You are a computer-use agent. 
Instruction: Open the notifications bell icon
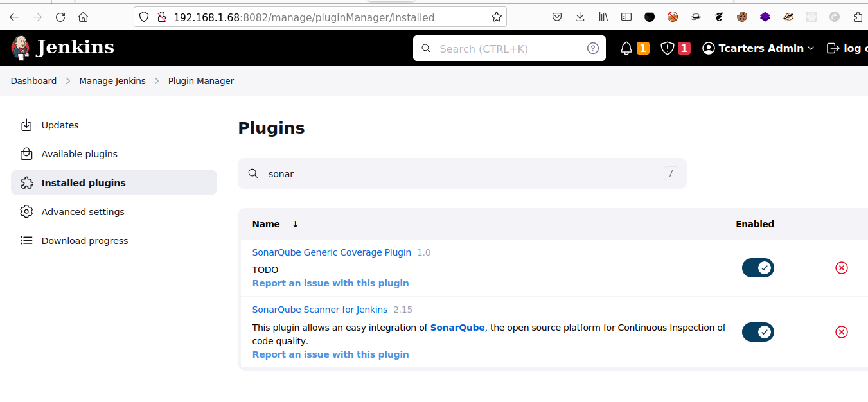(626, 48)
